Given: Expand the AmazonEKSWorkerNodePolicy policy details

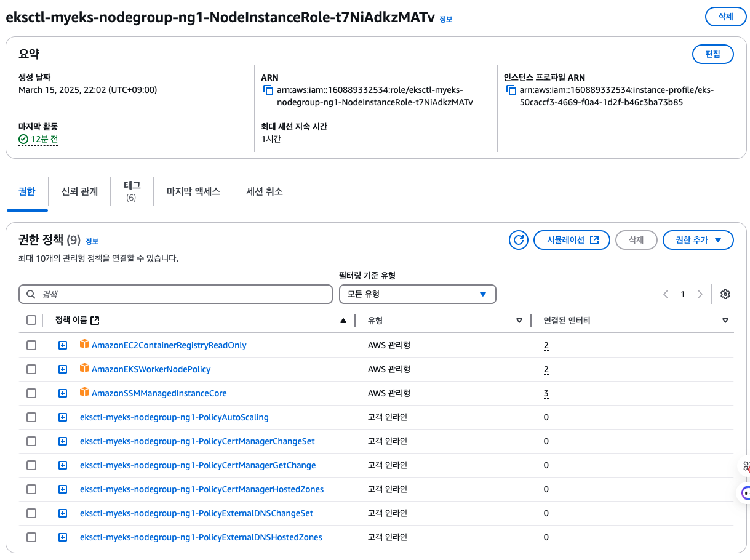Looking at the screenshot, I should click(62, 369).
